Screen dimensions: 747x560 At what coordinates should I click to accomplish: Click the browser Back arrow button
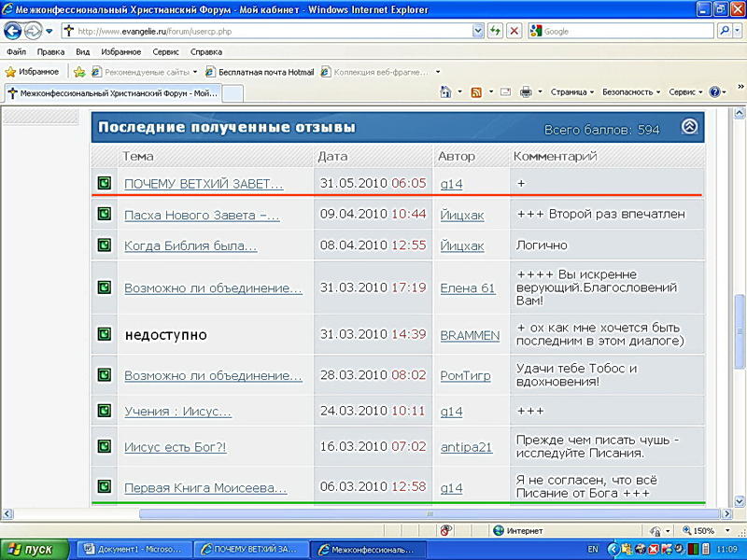pyautogui.click(x=13, y=31)
